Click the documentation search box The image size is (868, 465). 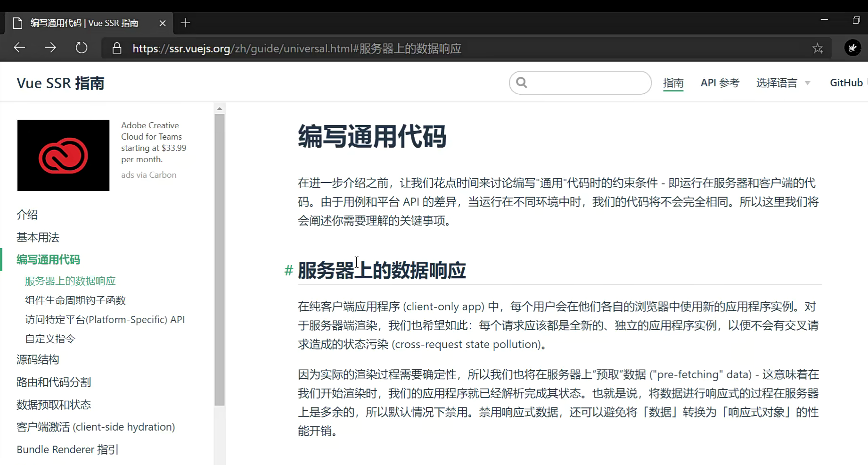point(587,83)
